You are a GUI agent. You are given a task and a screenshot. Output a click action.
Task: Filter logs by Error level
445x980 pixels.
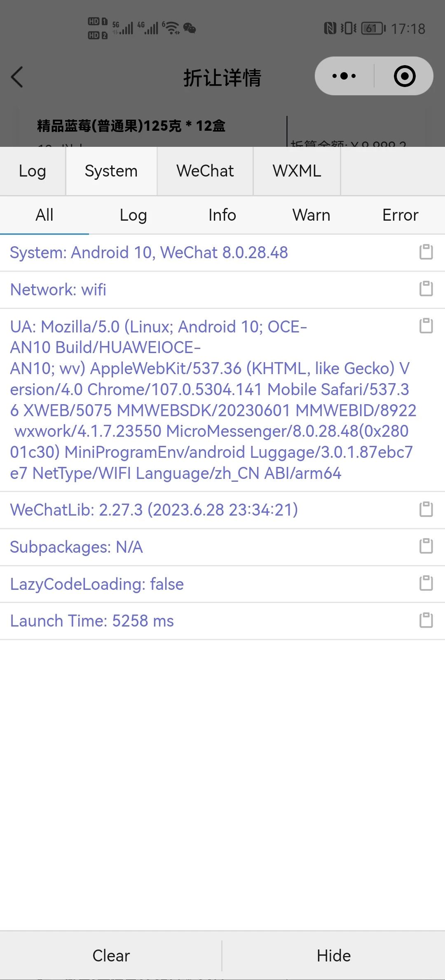pos(400,215)
